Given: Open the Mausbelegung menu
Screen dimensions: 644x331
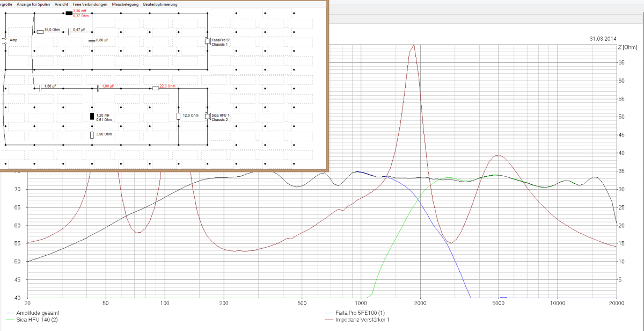Looking at the screenshot, I should pos(125,4).
